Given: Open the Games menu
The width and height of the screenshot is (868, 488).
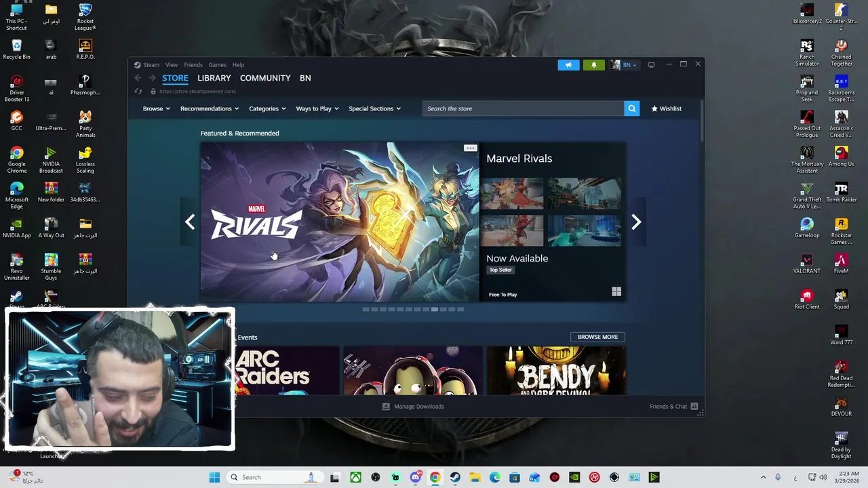Looking at the screenshot, I should [217, 65].
